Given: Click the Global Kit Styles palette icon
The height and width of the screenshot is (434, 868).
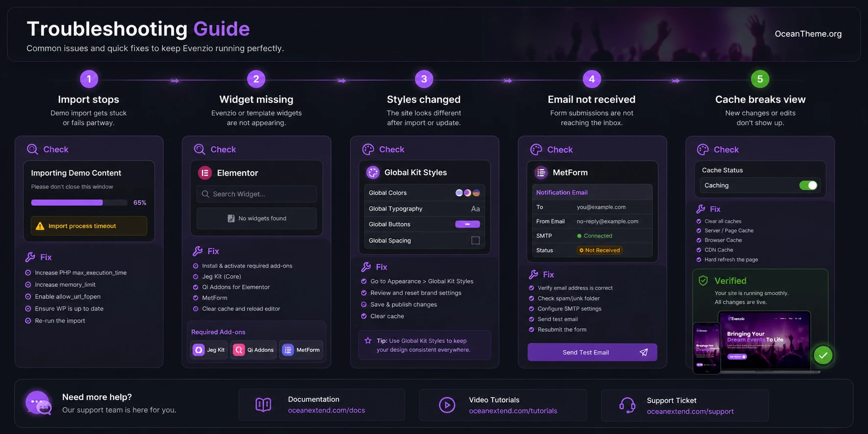Looking at the screenshot, I should coord(373,172).
